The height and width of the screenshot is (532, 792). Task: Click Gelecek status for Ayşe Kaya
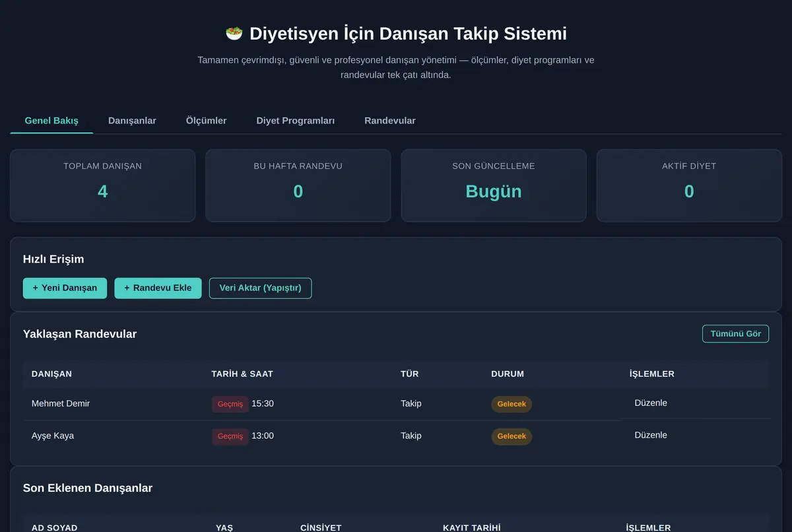pos(511,436)
